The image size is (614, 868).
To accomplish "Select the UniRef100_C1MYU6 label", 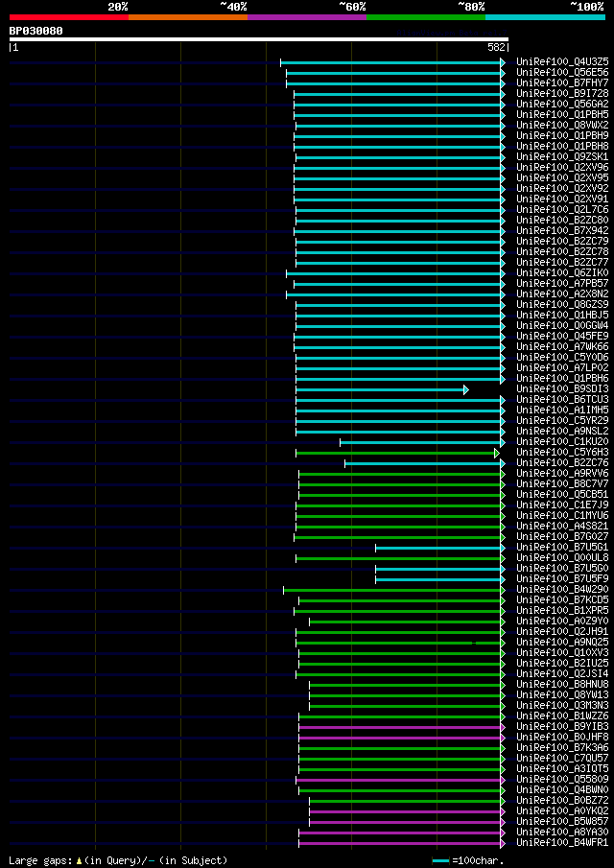I will coord(562,516).
